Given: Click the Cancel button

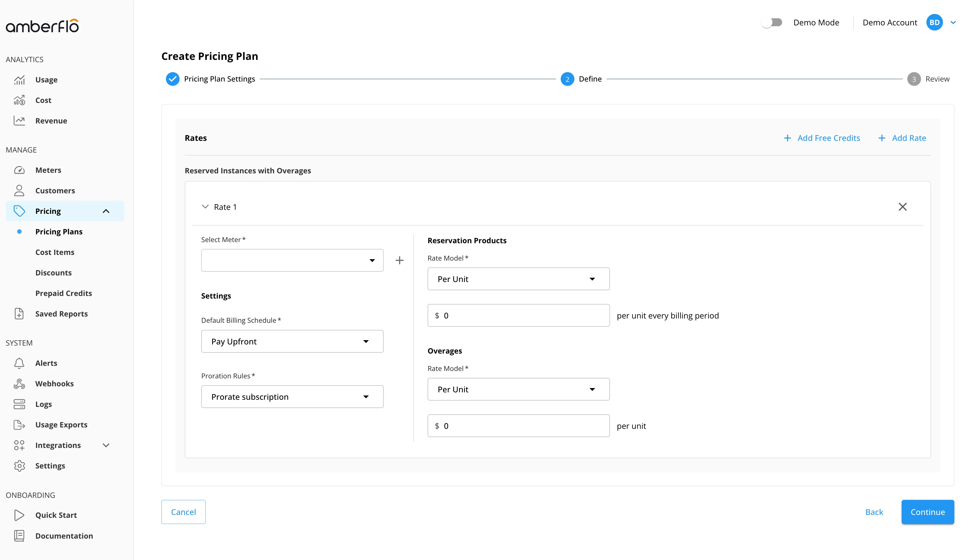Looking at the screenshot, I should point(183,512).
